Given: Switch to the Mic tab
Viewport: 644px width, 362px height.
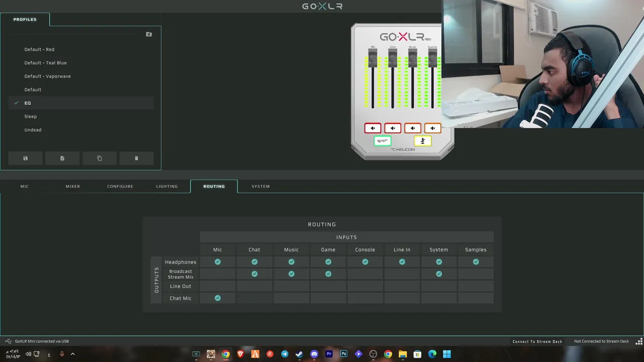Looking at the screenshot, I should [25, 187].
